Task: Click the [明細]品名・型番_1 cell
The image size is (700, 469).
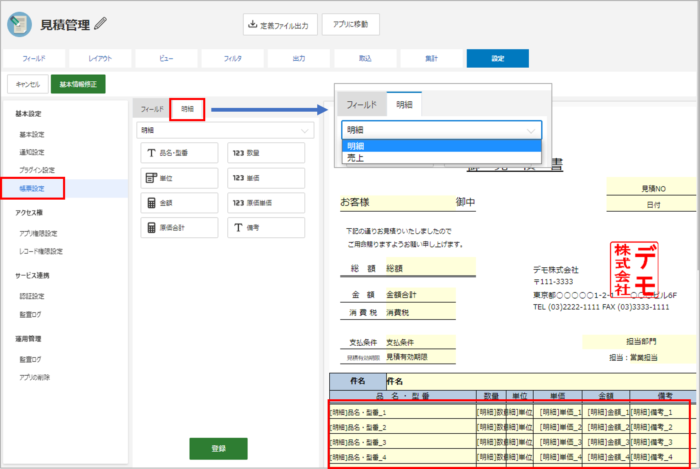Action: point(403,412)
